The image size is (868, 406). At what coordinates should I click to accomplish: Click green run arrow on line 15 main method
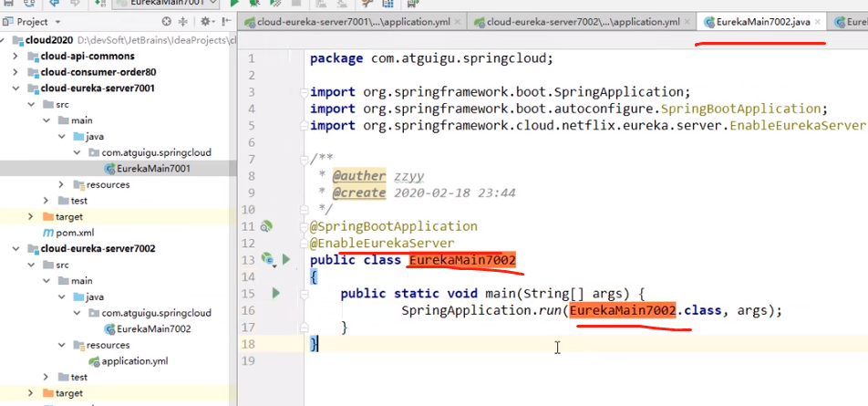[276, 293]
